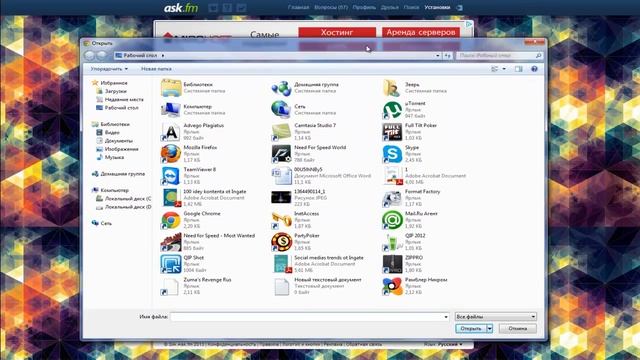Toggle the preview pane button
640x360 pixels.
(x=518, y=69)
